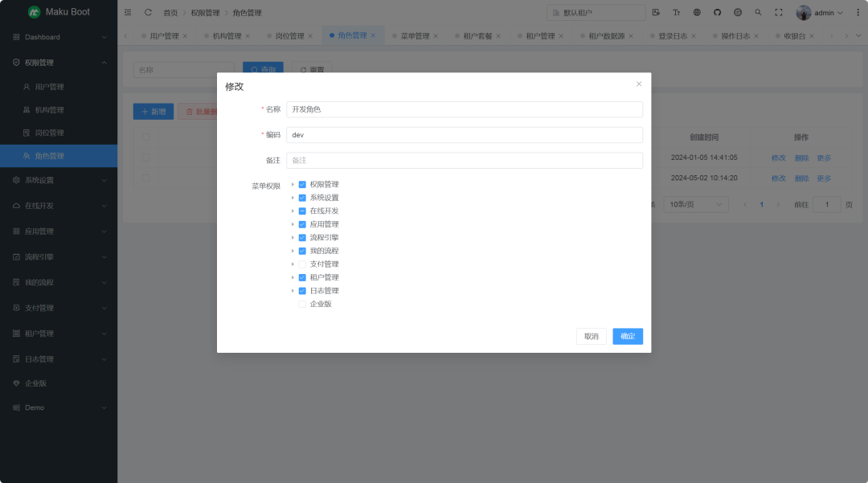Open the global search icon
This screenshot has height=483, width=868.
pyautogui.click(x=758, y=12)
